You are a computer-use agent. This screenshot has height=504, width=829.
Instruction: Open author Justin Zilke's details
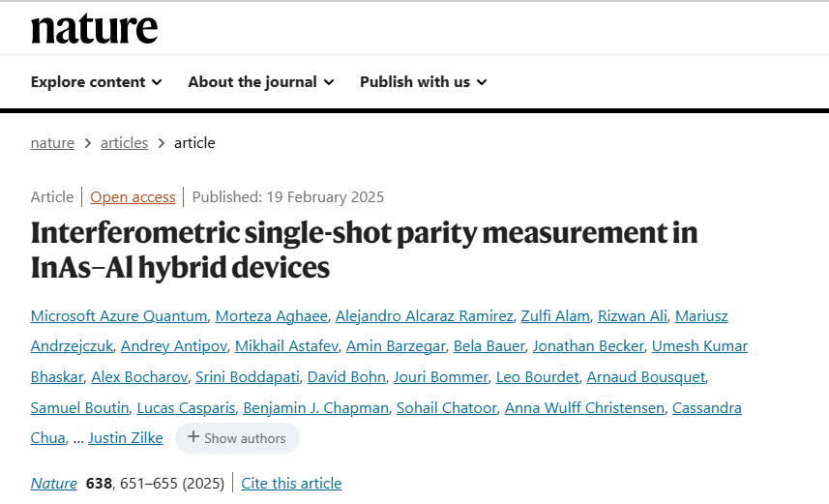coord(126,438)
